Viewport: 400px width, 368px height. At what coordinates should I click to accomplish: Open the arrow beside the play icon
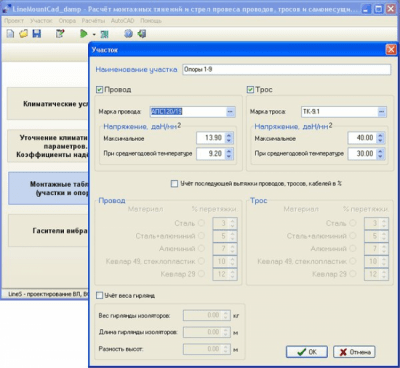94,34
